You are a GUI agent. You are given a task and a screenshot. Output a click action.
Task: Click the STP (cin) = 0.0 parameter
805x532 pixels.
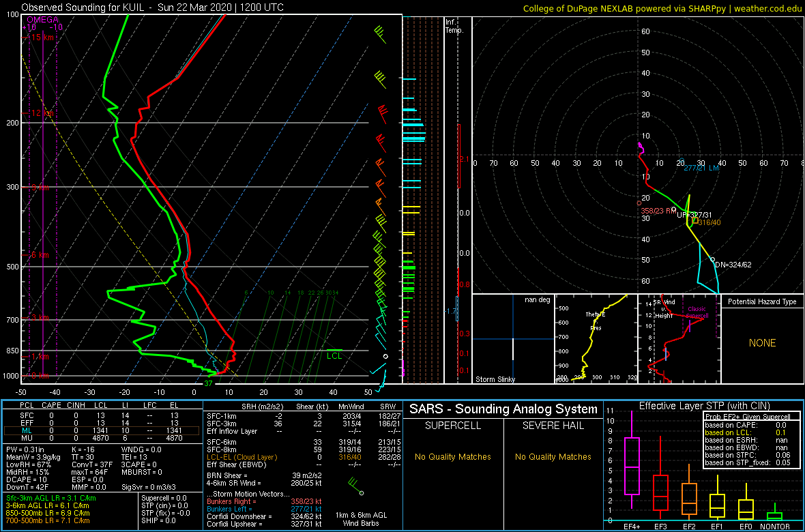[164, 506]
